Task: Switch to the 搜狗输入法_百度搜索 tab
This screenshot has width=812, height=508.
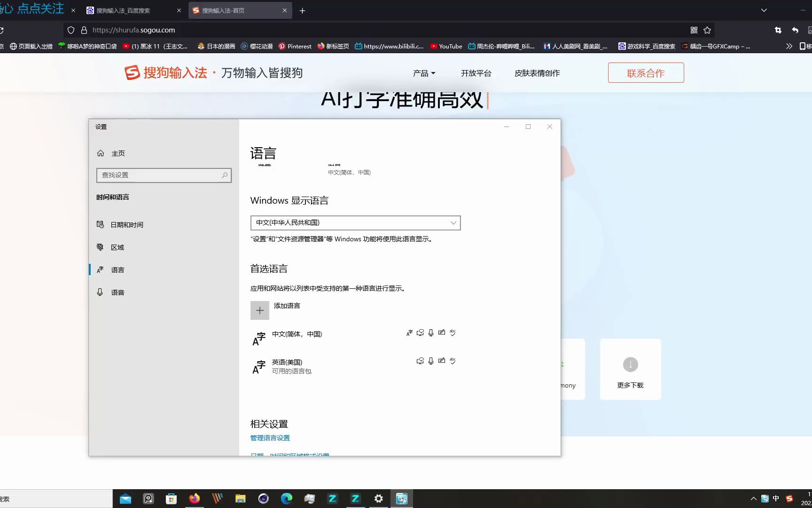Action: pos(123,10)
